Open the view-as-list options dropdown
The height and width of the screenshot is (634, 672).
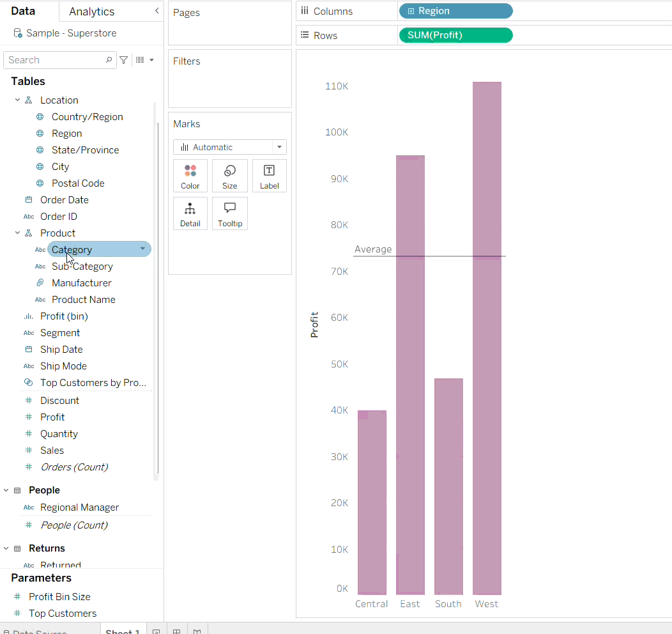pyautogui.click(x=145, y=60)
